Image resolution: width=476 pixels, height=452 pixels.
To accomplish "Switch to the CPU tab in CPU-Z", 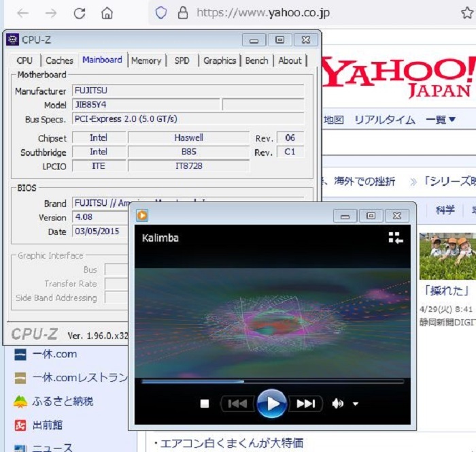I will click(24, 61).
